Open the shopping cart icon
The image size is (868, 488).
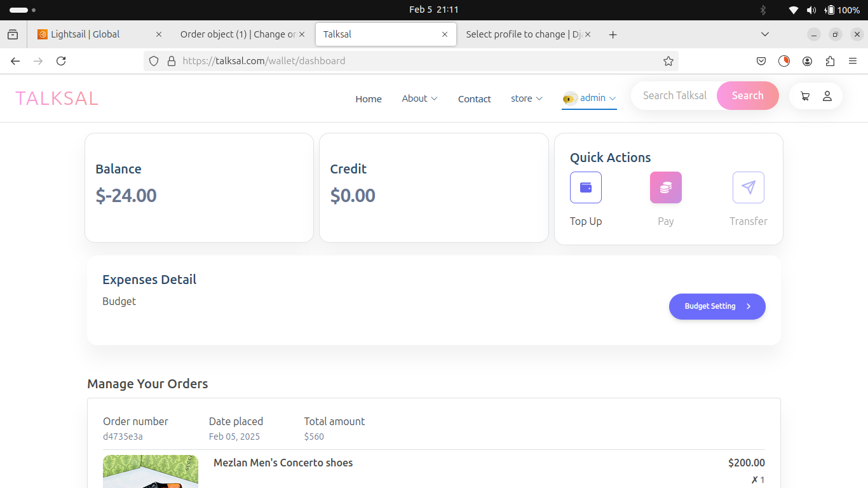pyautogui.click(x=805, y=96)
